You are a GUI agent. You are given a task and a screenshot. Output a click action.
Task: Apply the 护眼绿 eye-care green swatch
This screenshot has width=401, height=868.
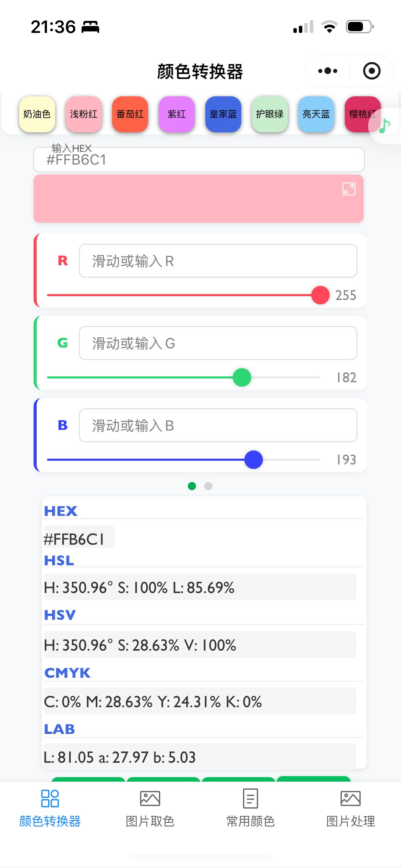tap(269, 114)
